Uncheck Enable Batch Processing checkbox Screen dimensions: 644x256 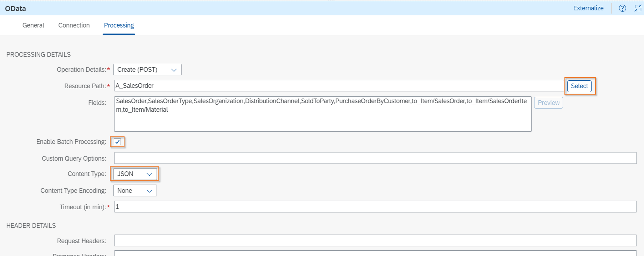[x=117, y=142]
